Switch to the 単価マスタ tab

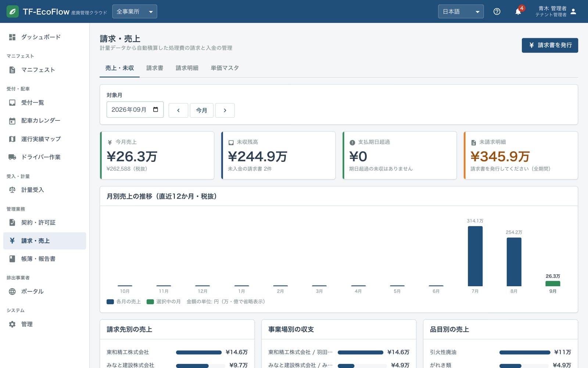(225, 68)
